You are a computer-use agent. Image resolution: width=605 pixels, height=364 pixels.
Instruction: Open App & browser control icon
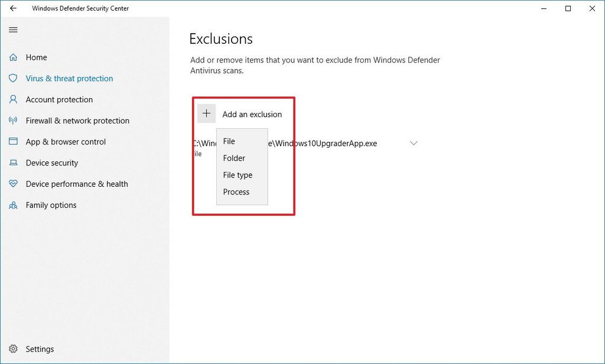point(13,142)
